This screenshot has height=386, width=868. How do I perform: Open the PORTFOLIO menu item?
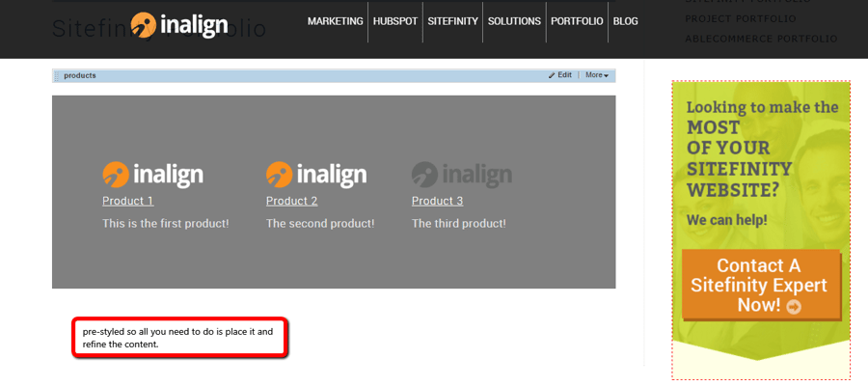577,21
